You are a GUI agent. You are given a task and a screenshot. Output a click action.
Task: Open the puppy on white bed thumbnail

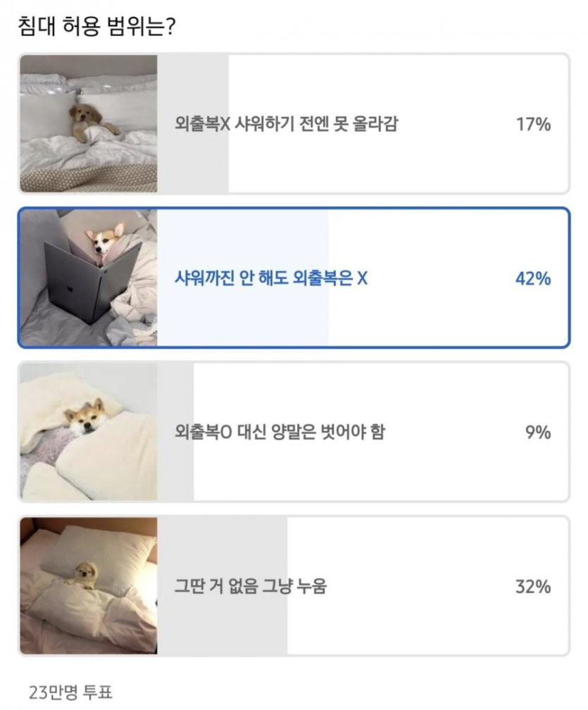[89, 124]
